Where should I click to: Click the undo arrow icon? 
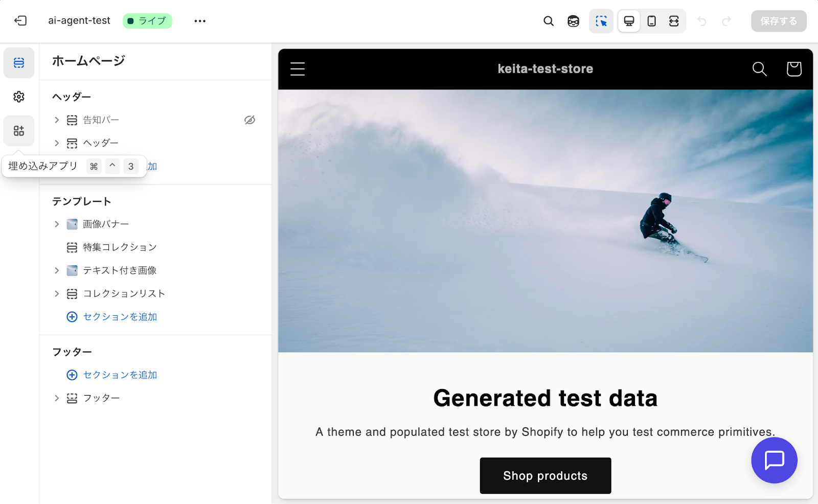[702, 21]
